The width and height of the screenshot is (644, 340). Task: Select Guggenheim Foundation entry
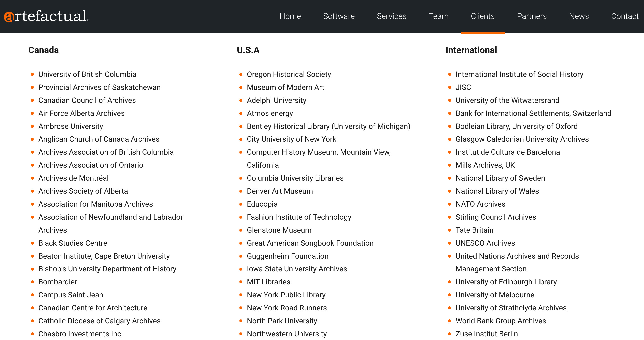coord(288,256)
